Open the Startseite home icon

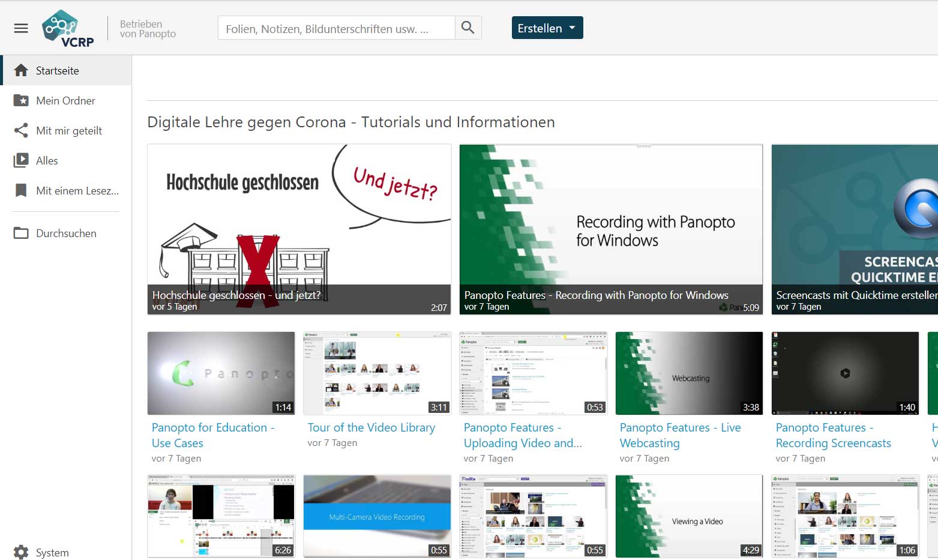point(21,70)
